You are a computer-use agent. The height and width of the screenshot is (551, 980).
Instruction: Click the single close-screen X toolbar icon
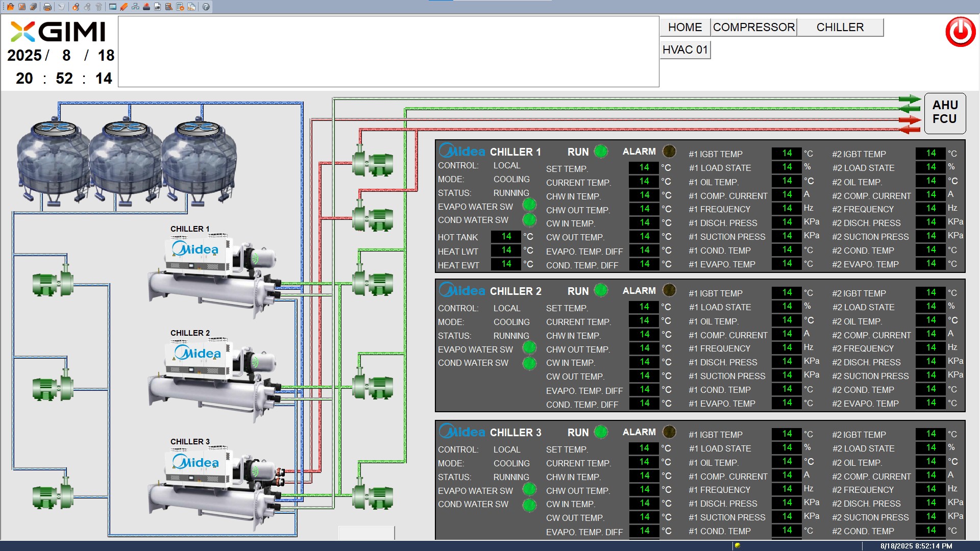click(x=21, y=7)
